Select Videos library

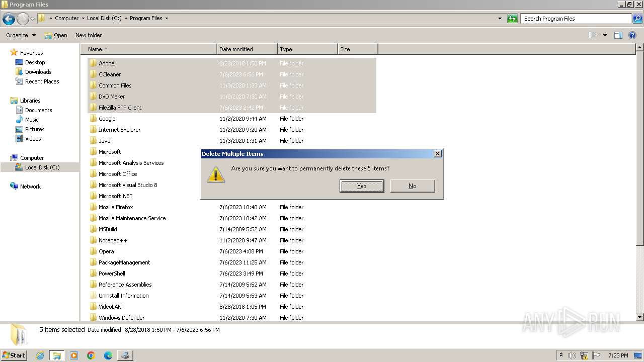click(x=33, y=139)
